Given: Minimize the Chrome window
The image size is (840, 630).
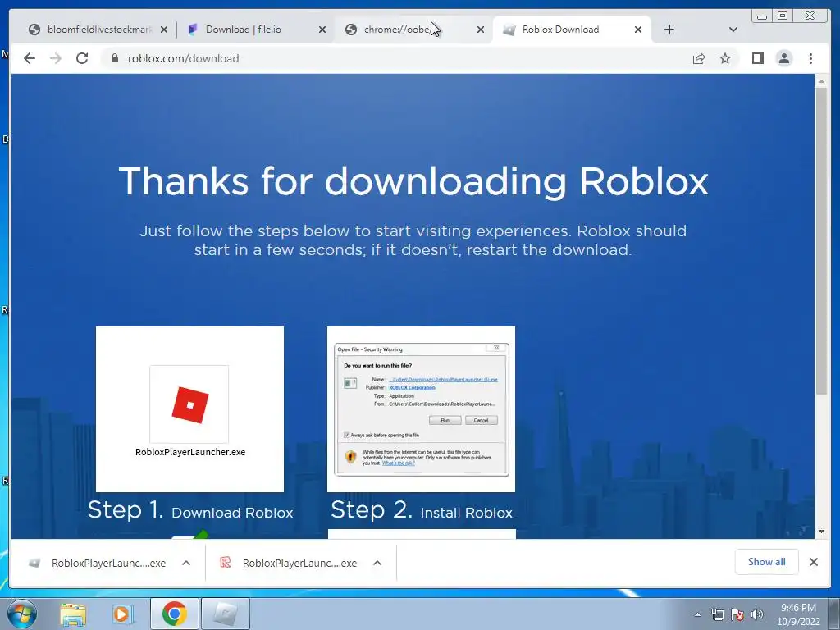Looking at the screenshot, I should click(x=762, y=16).
